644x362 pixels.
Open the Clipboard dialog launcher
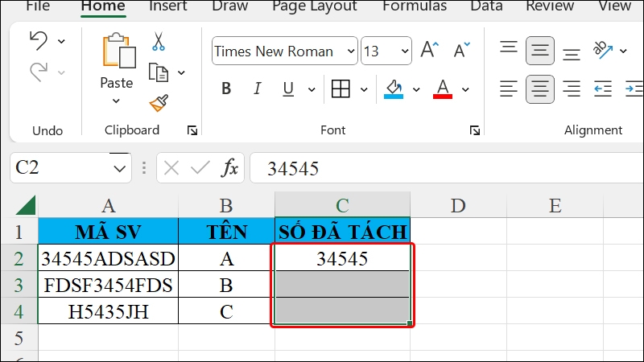point(192,130)
